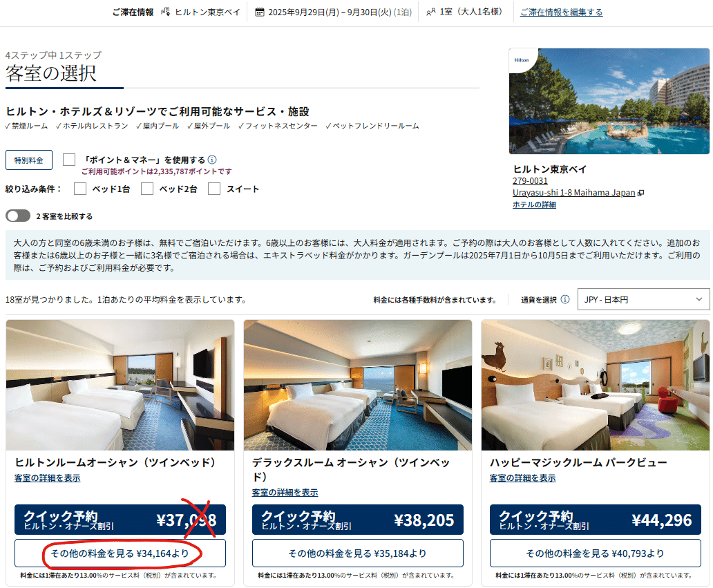Click ✓ホテル内レストラン amenity text
Image resolution: width=713 pixels, height=588 pixels.
click(92, 126)
